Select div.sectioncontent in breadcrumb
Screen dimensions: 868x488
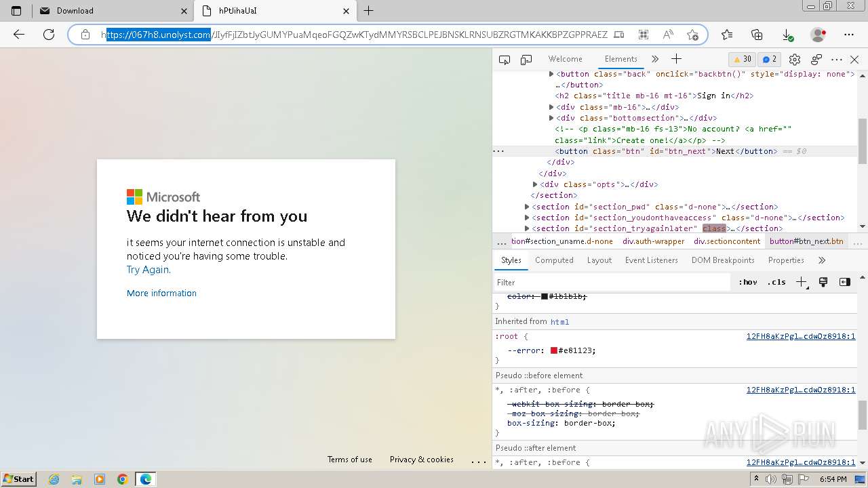click(x=727, y=241)
